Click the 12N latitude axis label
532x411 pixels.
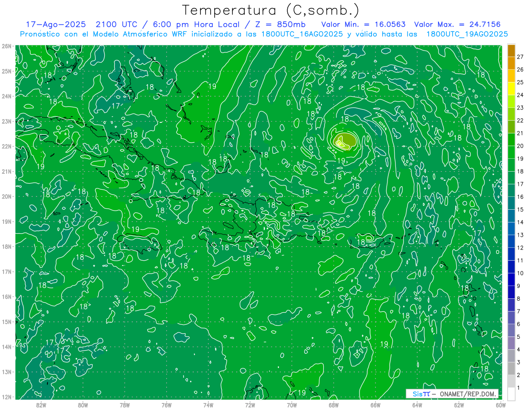pyautogui.click(x=7, y=396)
